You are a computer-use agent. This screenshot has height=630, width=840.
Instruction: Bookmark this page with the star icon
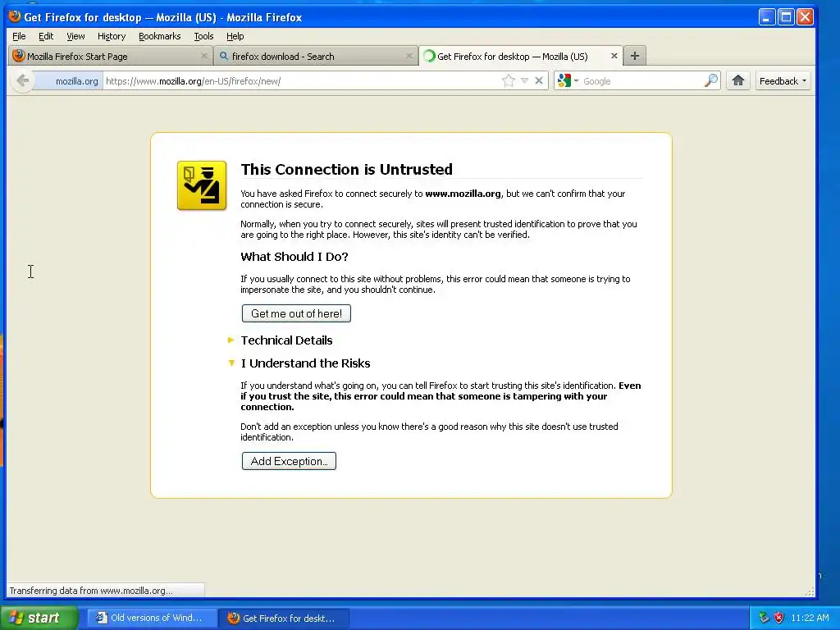click(509, 81)
